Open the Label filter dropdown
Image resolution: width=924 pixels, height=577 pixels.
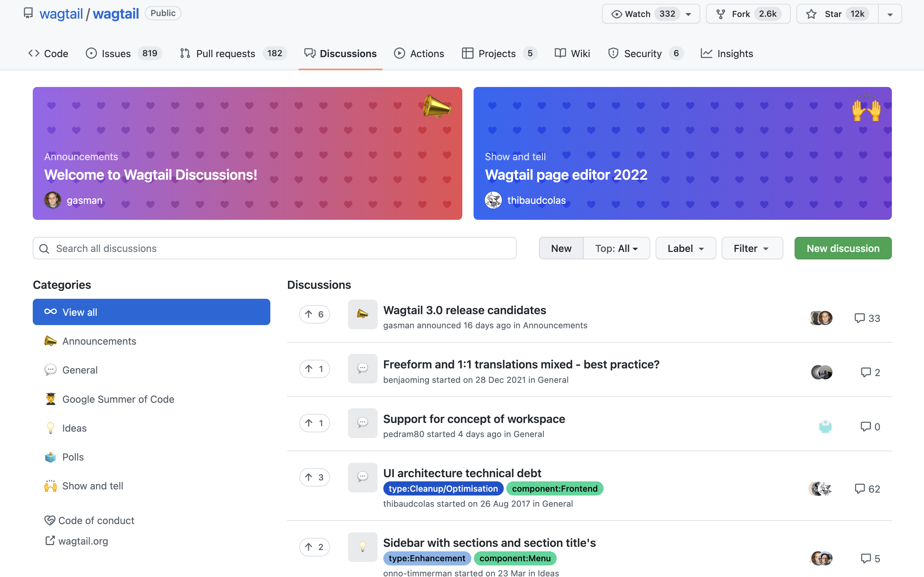(685, 248)
